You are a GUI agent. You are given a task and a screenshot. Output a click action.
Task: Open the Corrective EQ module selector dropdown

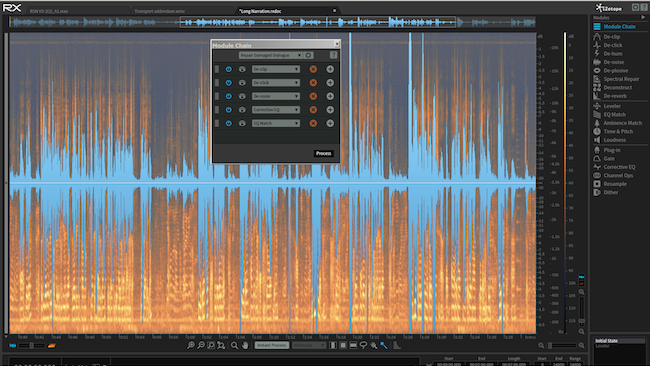[276, 110]
